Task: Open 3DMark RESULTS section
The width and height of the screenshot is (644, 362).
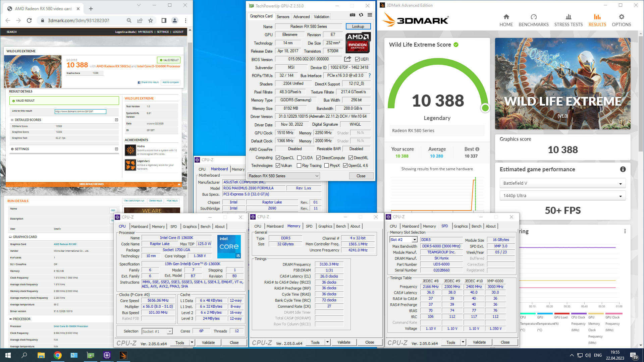Action: point(597,20)
